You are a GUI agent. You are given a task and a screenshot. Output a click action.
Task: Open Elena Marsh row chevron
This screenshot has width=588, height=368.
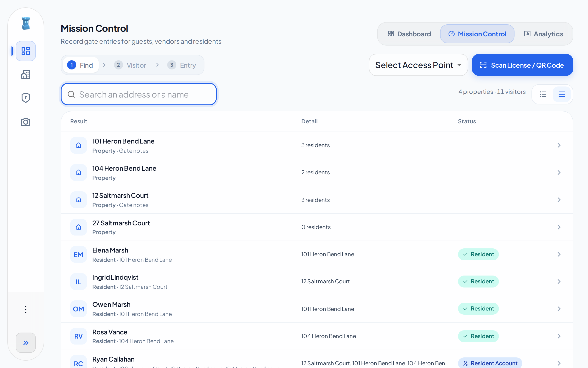pos(559,254)
